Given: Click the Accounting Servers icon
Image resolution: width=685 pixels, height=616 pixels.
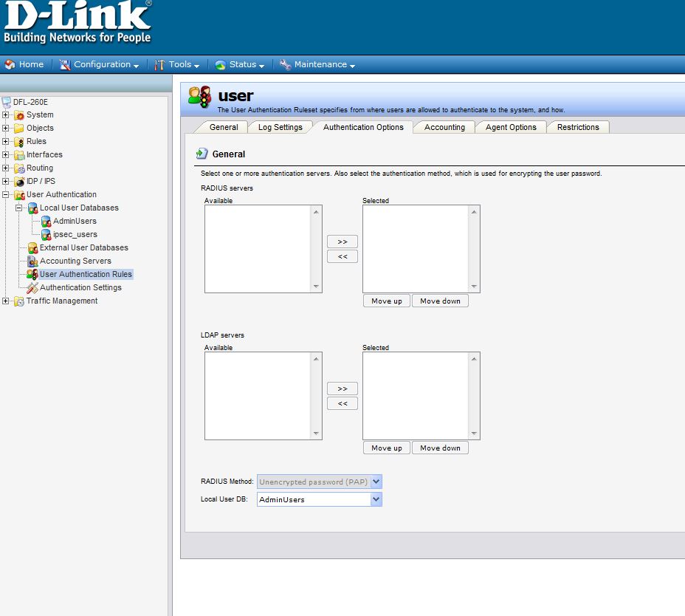Looking at the screenshot, I should [32, 261].
